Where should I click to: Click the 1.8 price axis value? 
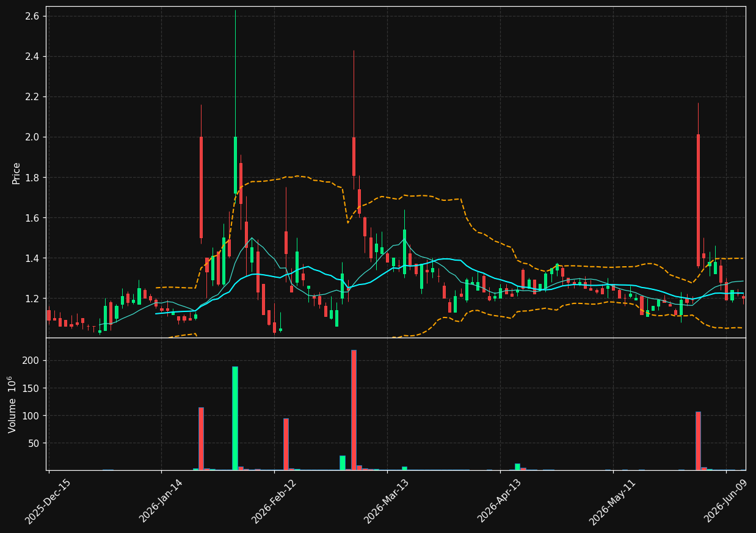pyautogui.click(x=33, y=177)
